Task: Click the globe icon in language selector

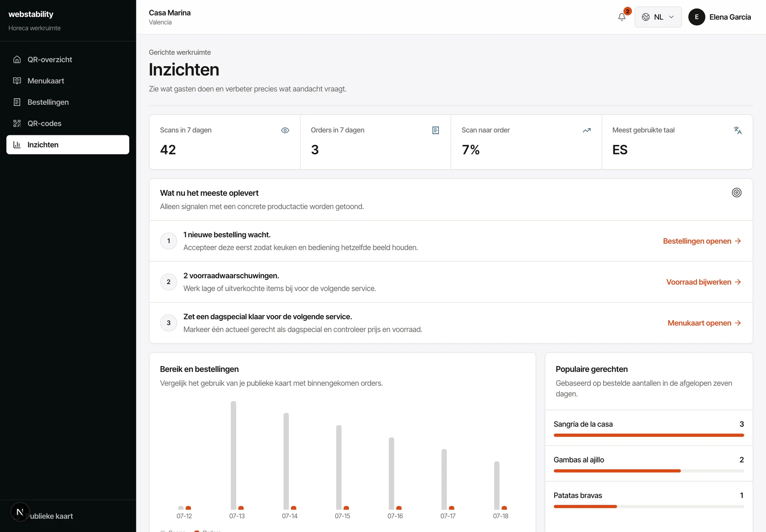Action: [x=646, y=17]
